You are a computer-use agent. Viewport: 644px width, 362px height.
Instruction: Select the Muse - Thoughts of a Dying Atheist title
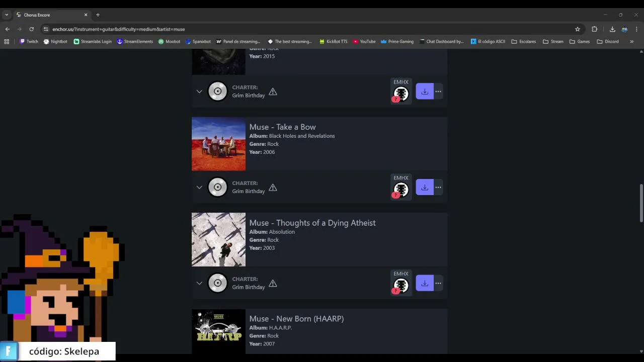(312, 223)
